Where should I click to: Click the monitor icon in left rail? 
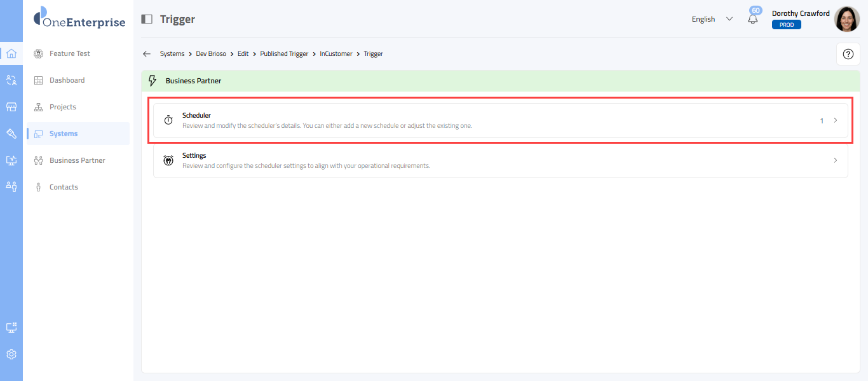[11, 160]
